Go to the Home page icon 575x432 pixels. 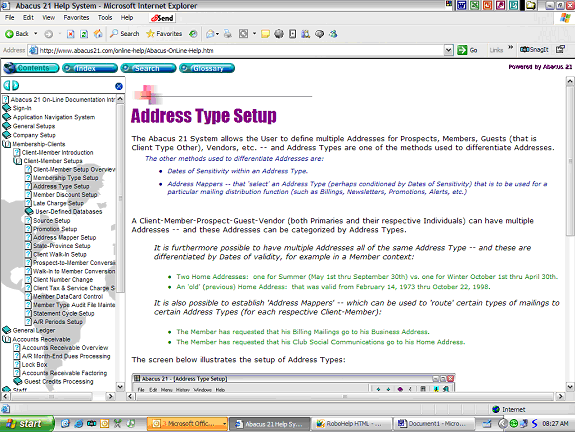(x=98, y=34)
